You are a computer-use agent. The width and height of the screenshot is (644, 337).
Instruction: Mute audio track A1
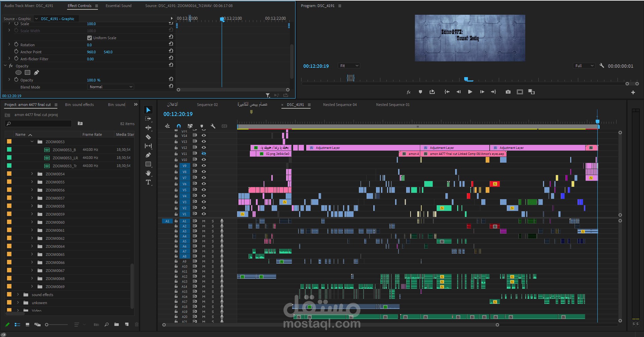[x=204, y=221]
